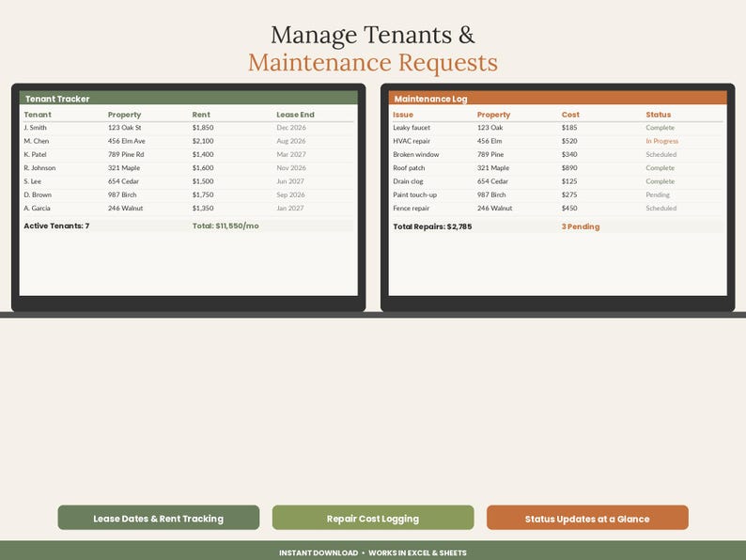Click the Mar 2027 lease end date
The height and width of the screenshot is (560, 746).
tap(291, 154)
